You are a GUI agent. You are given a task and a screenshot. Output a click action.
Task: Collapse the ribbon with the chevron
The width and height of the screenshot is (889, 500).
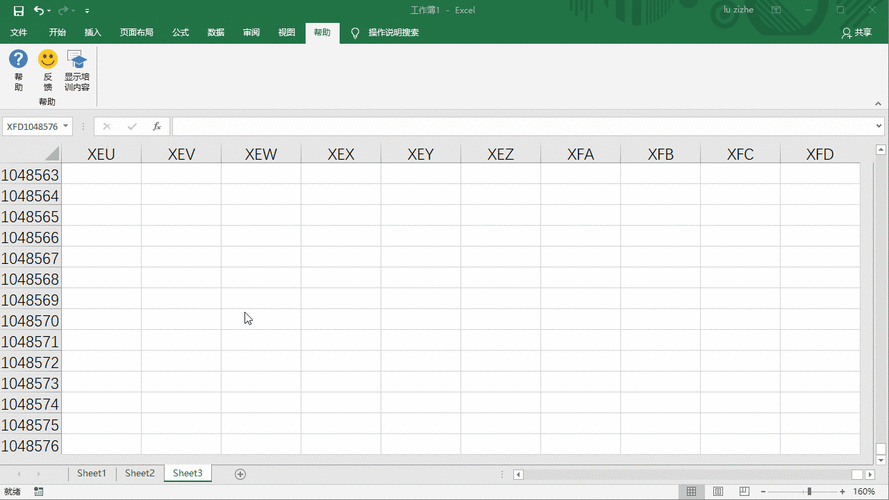click(x=878, y=104)
